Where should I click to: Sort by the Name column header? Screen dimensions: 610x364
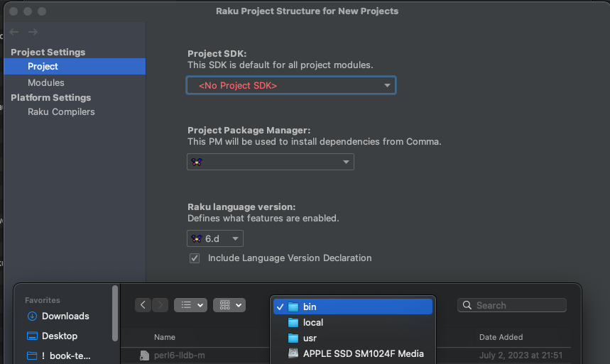165,337
